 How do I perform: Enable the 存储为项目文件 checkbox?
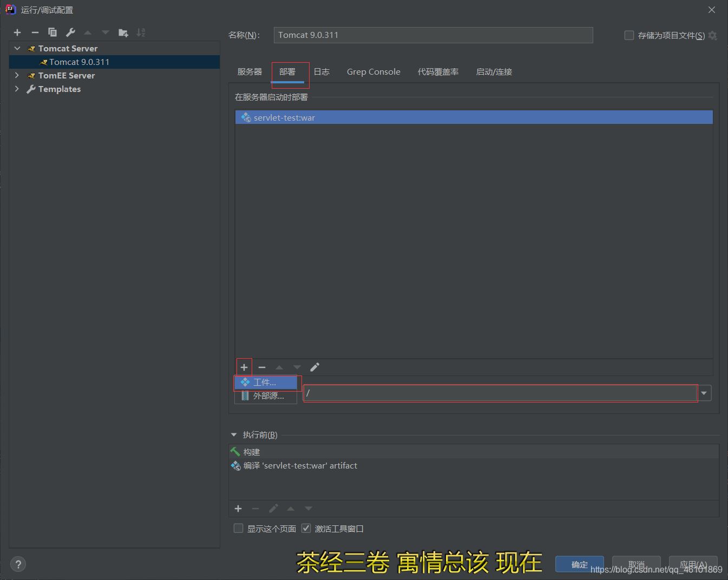point(629,35)
